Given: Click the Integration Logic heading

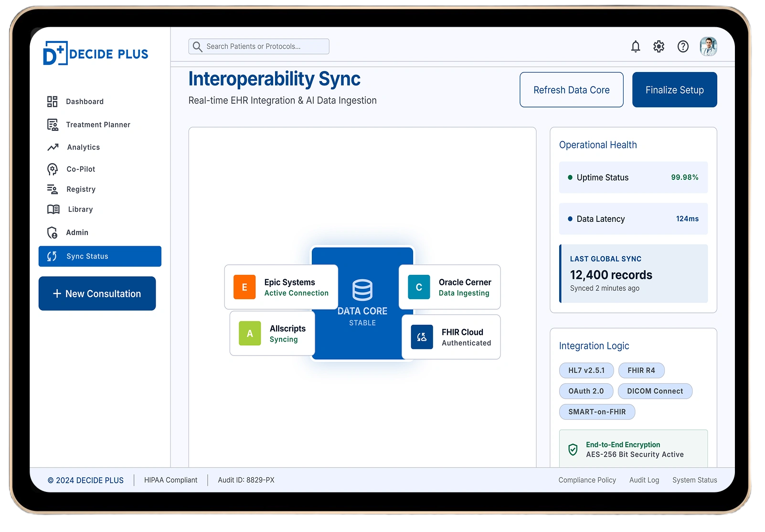Looking at the screenshot, I should (594, 346).
